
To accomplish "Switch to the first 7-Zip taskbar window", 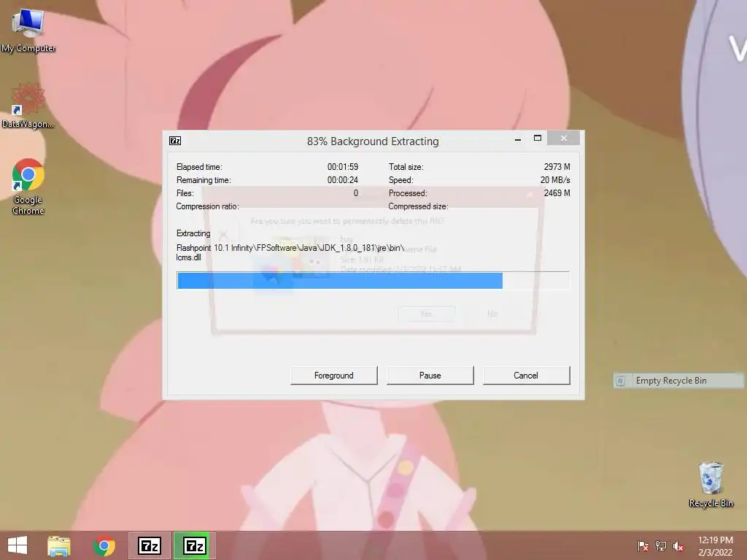I will tap(149, 545).
